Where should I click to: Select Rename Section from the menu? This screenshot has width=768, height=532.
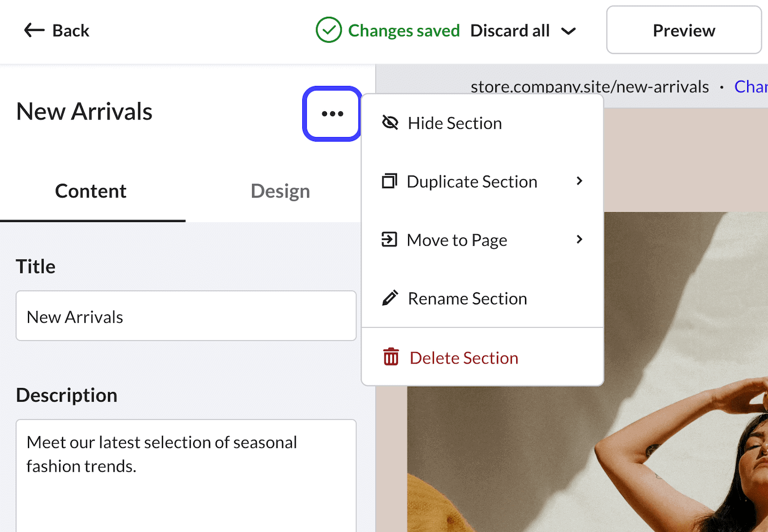pos(467,298)
